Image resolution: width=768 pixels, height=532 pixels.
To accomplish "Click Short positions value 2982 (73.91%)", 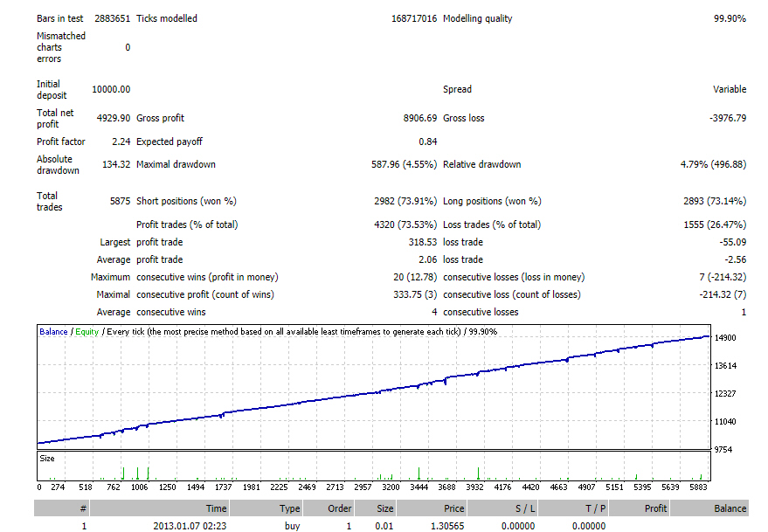I will pyautogui.click(x=405, y=201).
